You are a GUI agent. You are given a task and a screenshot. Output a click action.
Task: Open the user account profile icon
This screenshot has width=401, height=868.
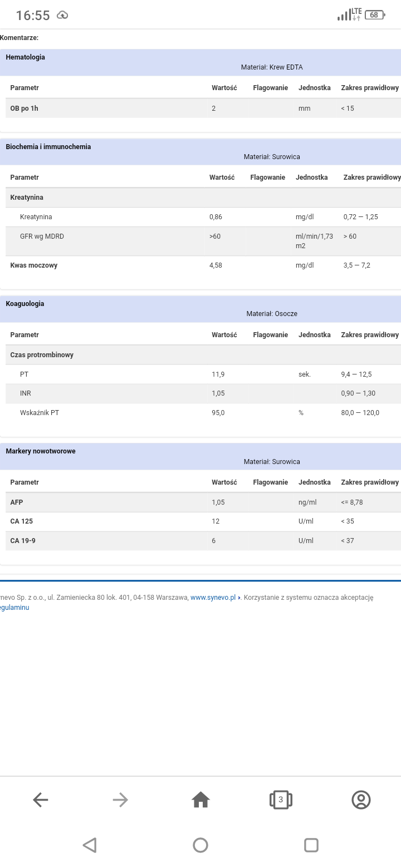tap(361, 800)
